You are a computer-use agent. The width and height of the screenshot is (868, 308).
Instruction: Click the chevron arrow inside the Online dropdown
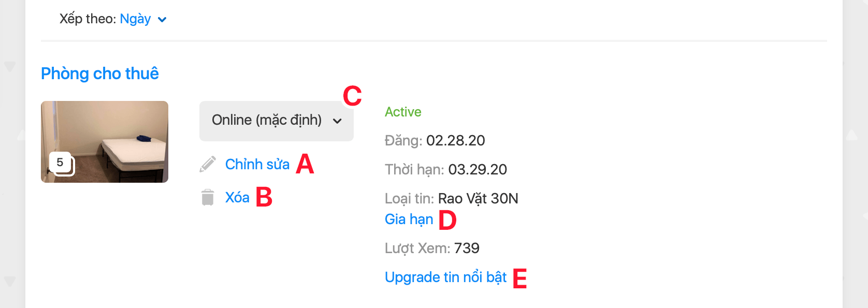pyautogui.click(x=337, y=121)
